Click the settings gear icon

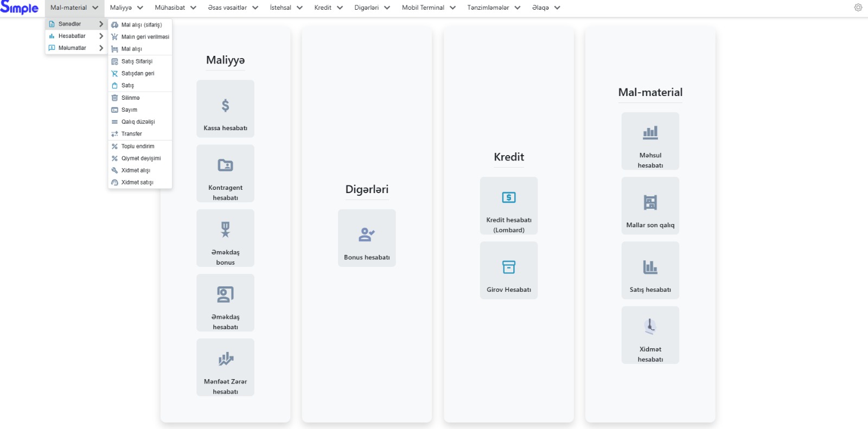coord(858,8)
